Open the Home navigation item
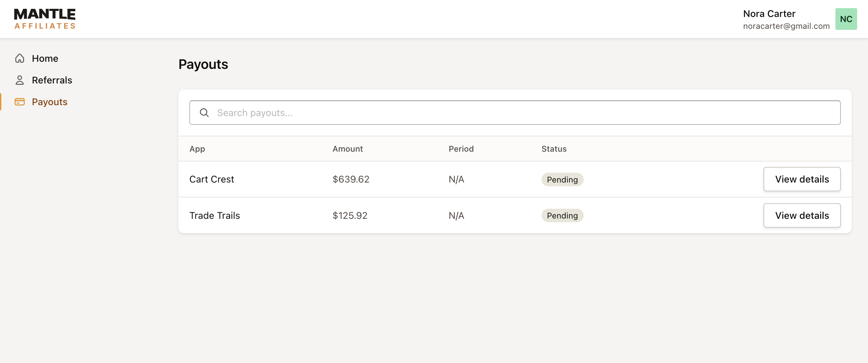868x363 pixels. coord(45,58)
